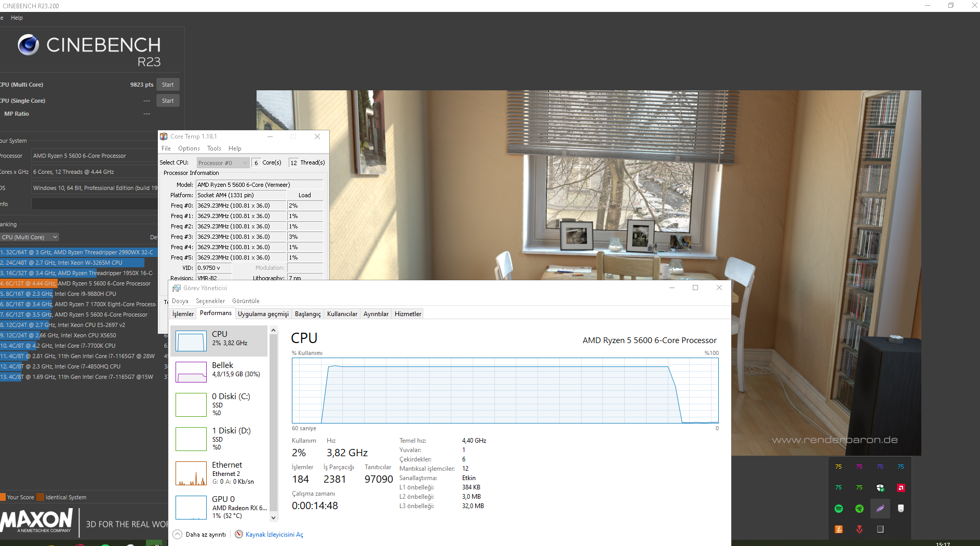This screenshot has height=546, width=980.
Task: Select Ethernet in Task Manager sidebar
Action: coord(219,473)
